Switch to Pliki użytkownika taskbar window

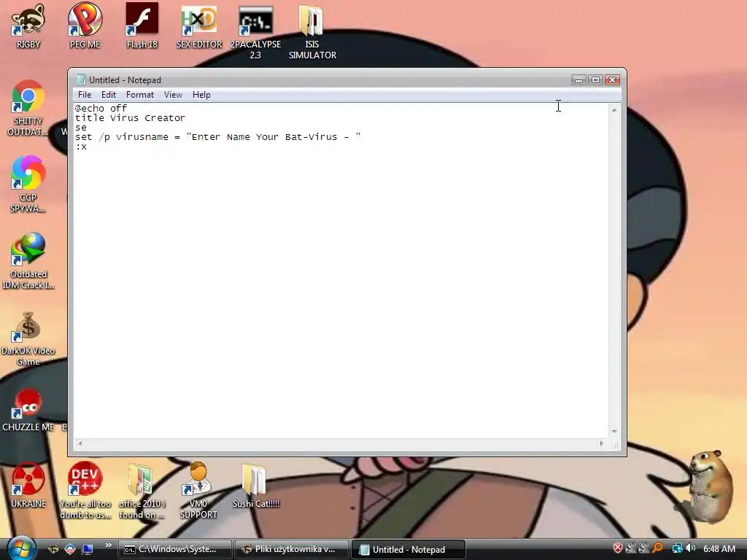[x=293, y=549]
